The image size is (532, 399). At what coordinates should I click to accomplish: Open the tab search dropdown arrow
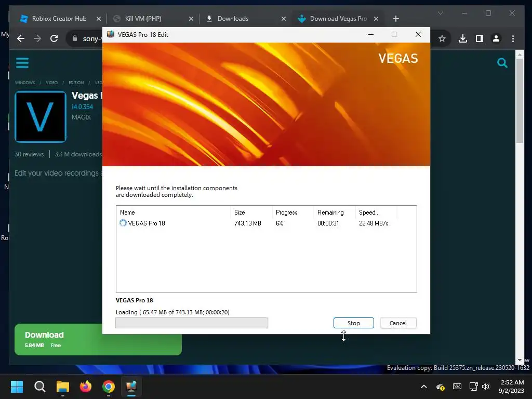coord(441,13)
